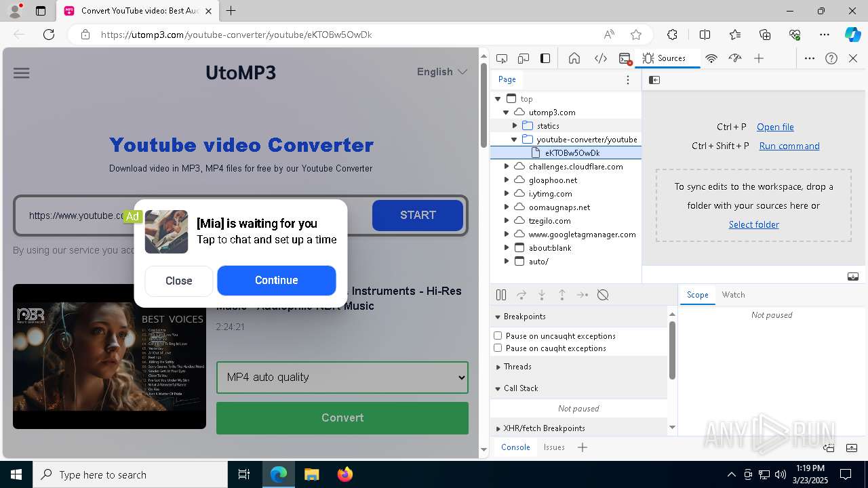The image size is (868, 488).
Task: Open the Console drawer tab
Action: click(515, 447)
